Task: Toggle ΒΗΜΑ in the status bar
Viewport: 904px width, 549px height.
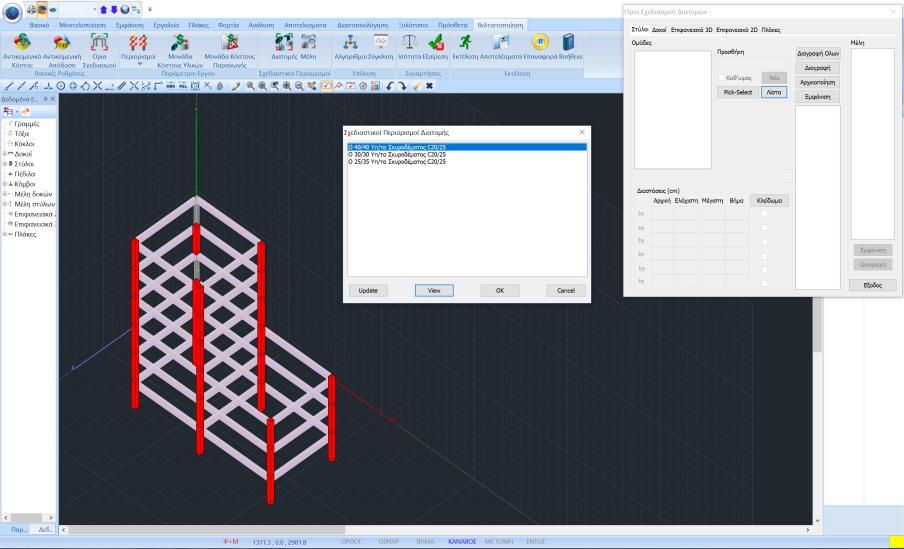Action: point(425,542)
